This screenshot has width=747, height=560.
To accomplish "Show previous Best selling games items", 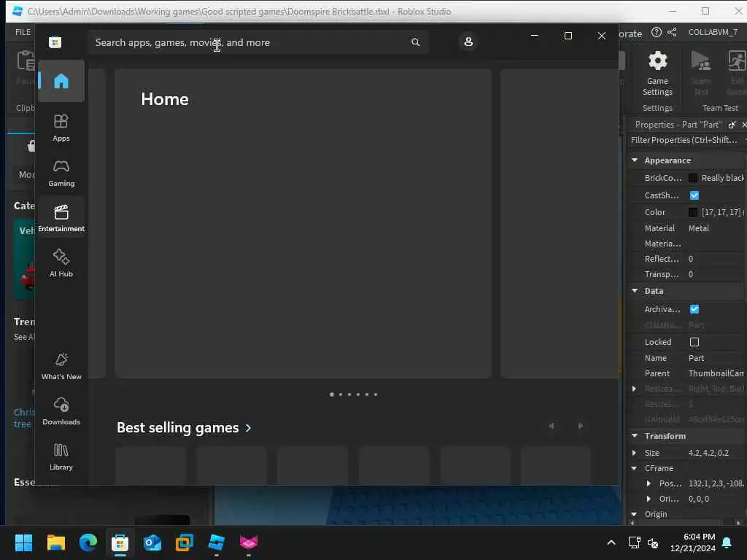I will 551,426.
